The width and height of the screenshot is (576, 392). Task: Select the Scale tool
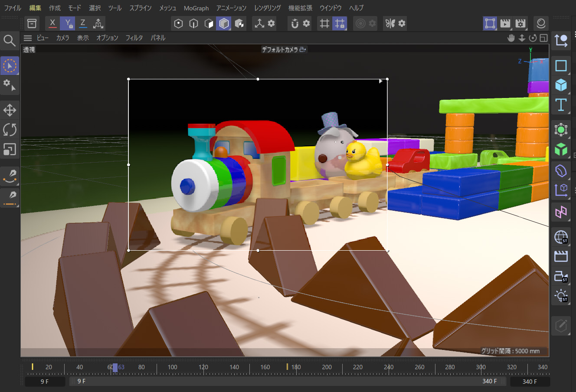click(10, 149)
